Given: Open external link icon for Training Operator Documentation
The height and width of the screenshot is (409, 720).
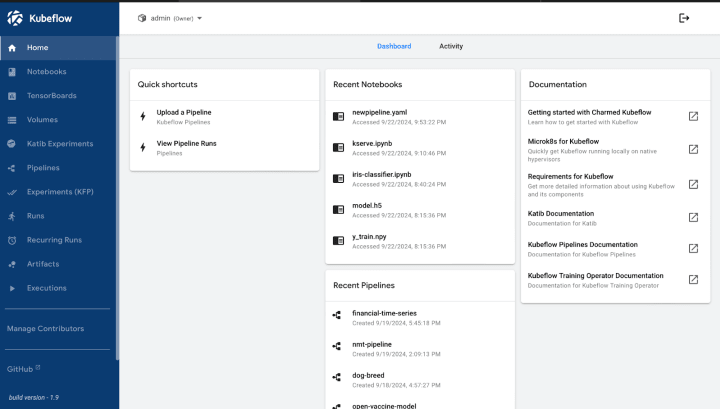Looking at the screenshot, I should point(693,280).
